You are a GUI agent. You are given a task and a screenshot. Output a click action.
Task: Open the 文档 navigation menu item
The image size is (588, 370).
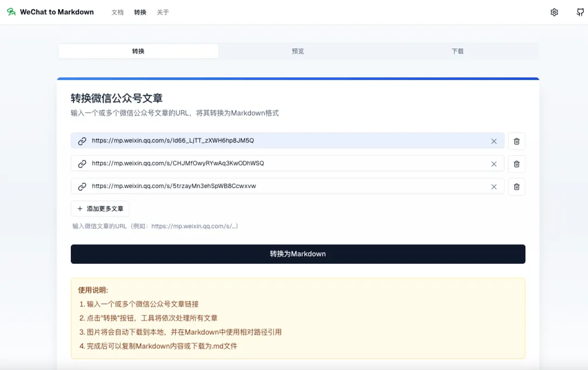pyautogui.click(x=118, y=12)
